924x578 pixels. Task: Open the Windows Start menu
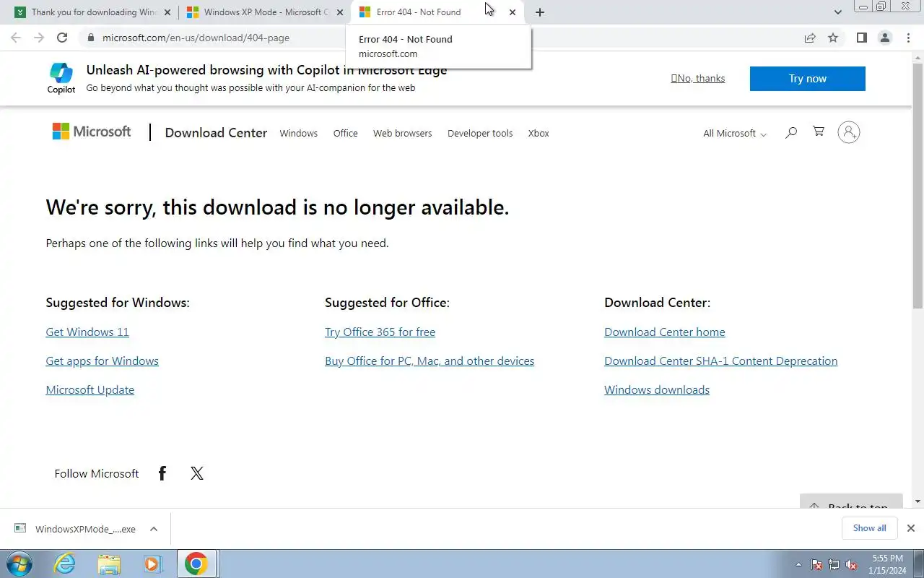[19, 564]
